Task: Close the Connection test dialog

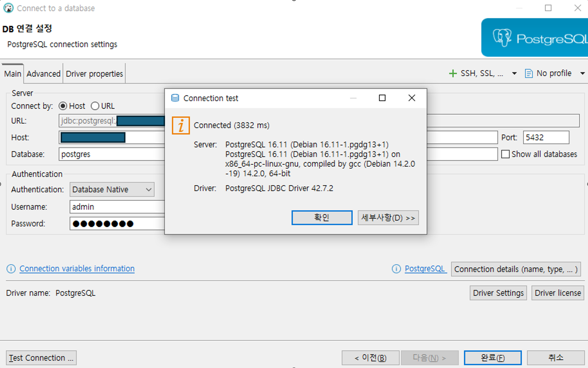Action: (411, 98)
